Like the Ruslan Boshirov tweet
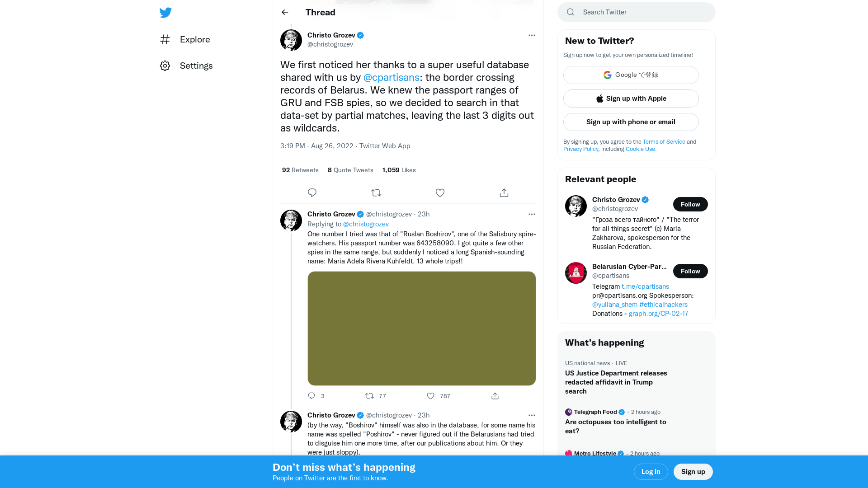The height and width of the screenshot is (488, 868). coord(430,396)
